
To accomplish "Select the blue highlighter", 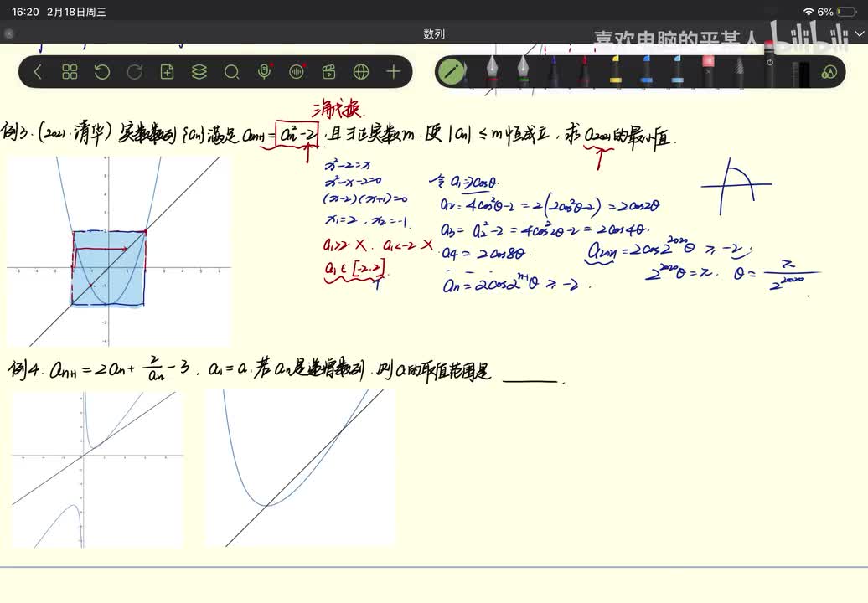I will tap(647, 72).
